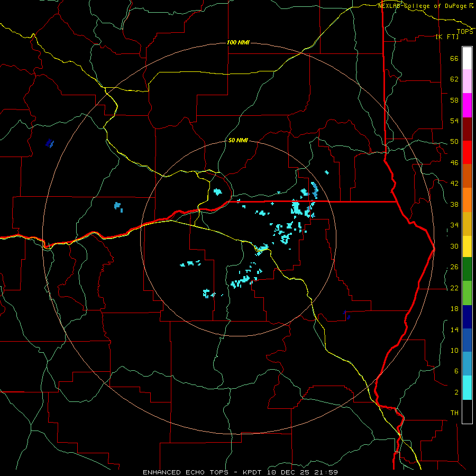476x476 pixels.
Task: Choose the cyan legend swatch
Action: coord(467,388)
